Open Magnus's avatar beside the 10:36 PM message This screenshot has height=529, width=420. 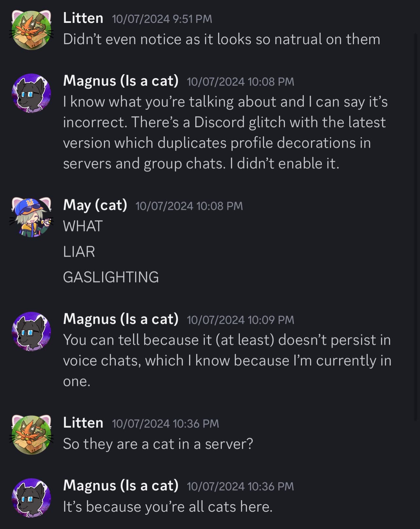click(31, 498)
